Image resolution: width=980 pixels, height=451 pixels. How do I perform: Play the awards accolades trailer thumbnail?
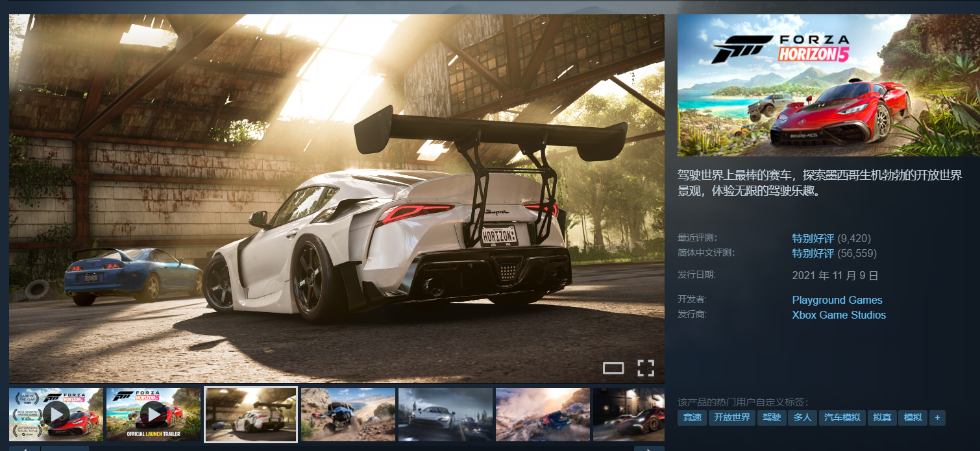point(56,414)
